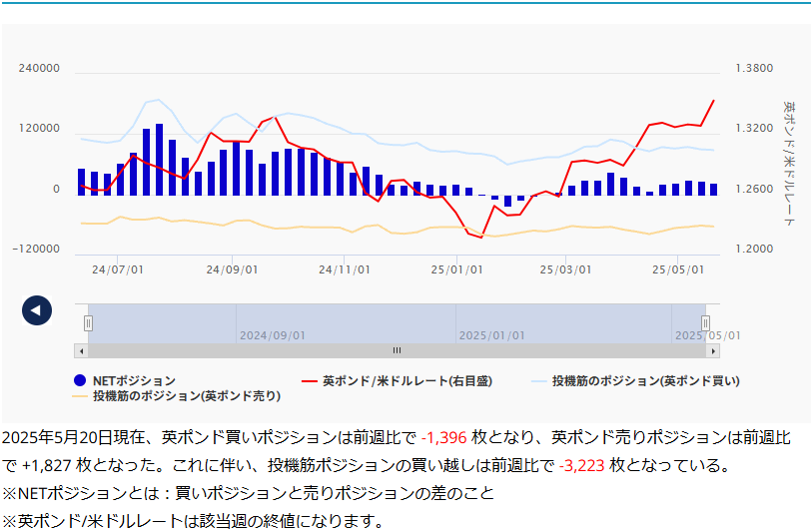812x532 pixels.
Task: Toggle the 英ポンド/米ドルレート(右目盛) series label
Action: 406,381
